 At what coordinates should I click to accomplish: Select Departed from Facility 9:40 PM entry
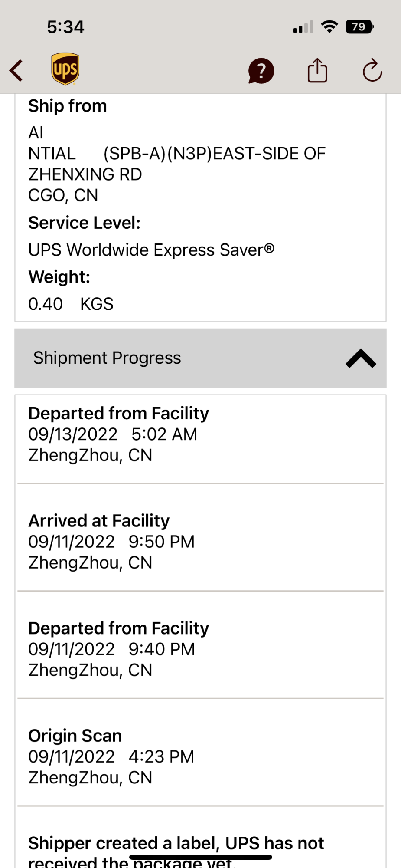click(118, 649)
